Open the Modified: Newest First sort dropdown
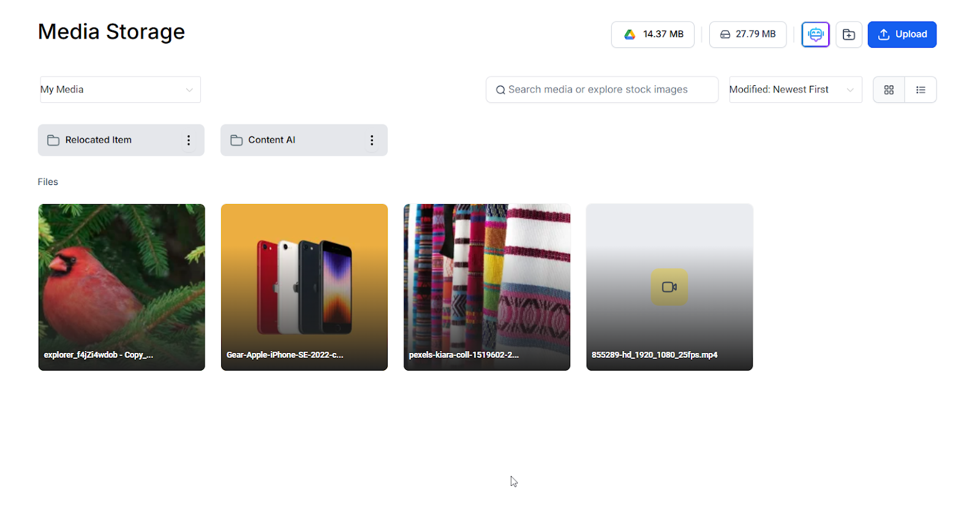The image size is (980, 522). click(x=795, y=89)
